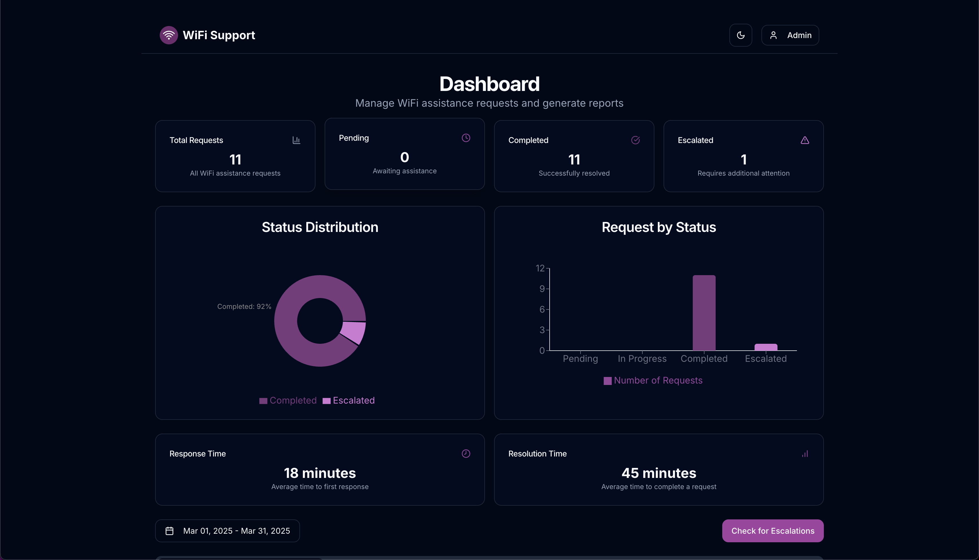Open the Mar 01 - Mar 31 date picker
Image resolution: width=979 pixels, height=560 pixels.
[x=228, y=531]
